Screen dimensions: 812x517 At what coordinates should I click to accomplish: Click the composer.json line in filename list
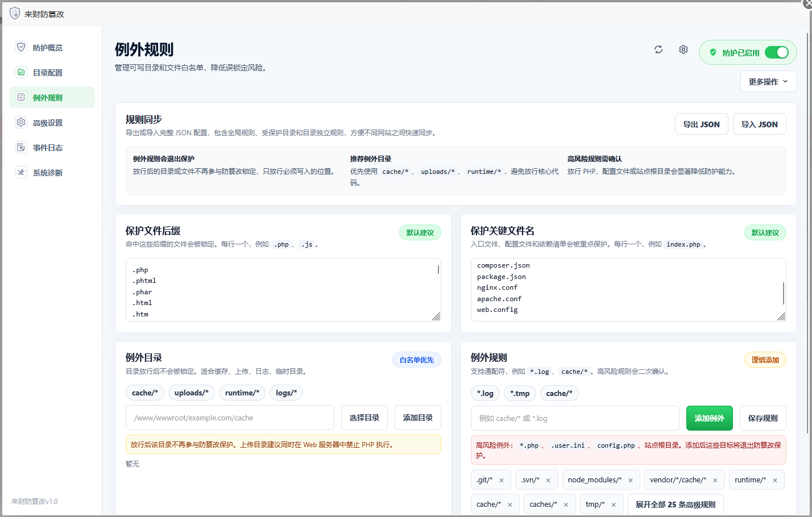503,265
